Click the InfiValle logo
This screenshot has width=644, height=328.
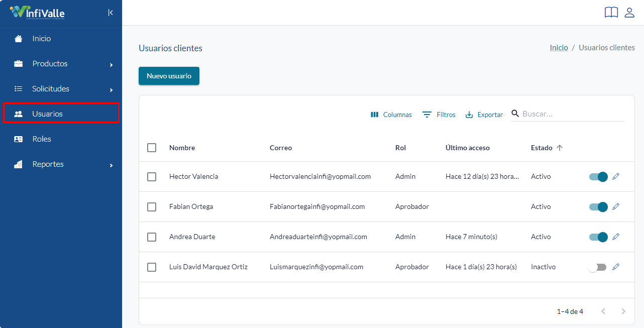[37, 13]
